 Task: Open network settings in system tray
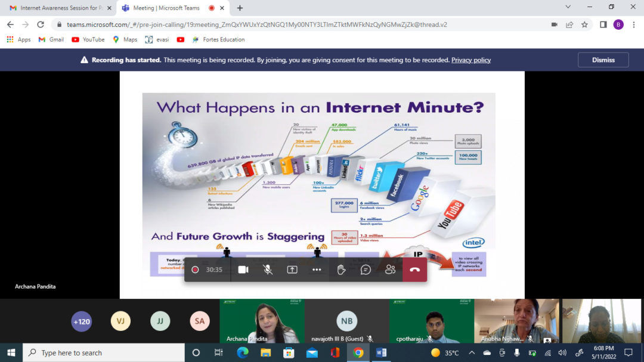(x=548, y=352)
